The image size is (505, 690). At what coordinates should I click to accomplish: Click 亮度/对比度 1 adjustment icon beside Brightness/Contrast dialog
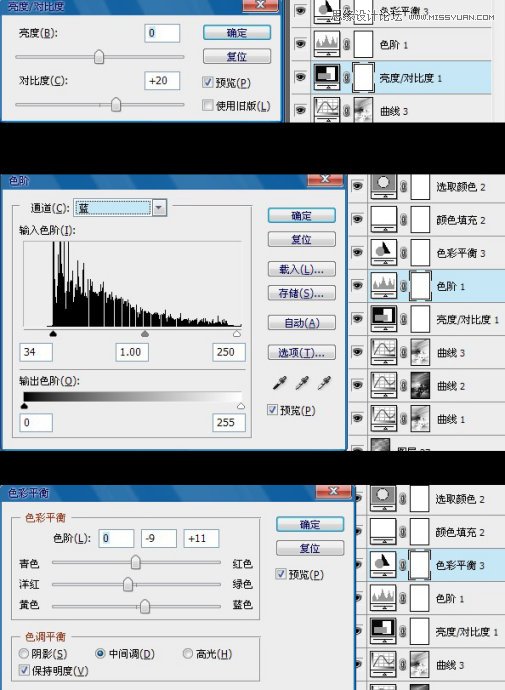(327, 77)
